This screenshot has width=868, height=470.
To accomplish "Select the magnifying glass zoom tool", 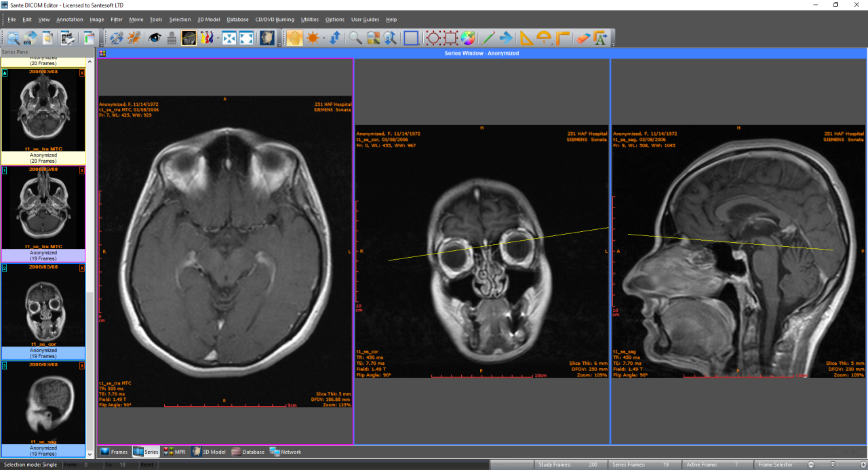I will (355, 38).
